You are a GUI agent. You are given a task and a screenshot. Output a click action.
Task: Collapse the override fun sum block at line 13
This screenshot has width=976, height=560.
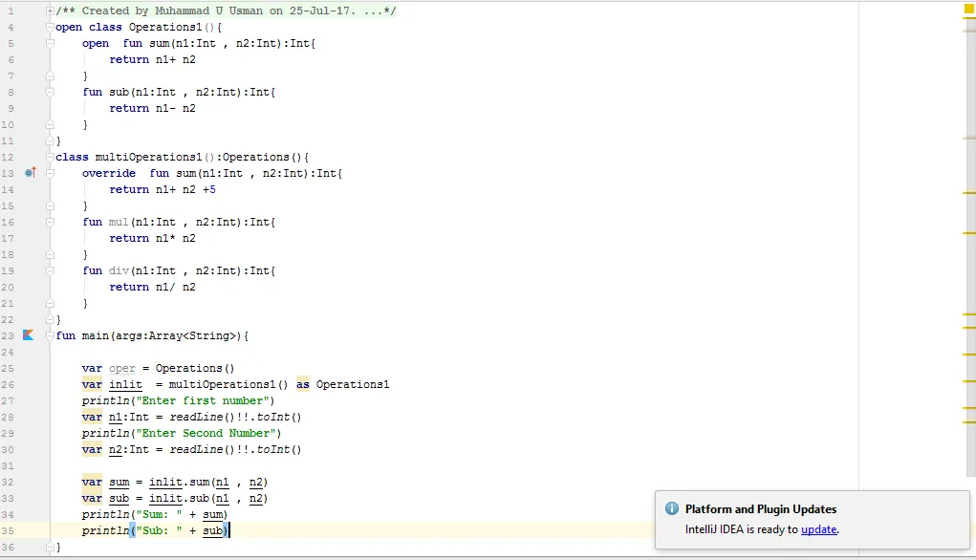50,173
